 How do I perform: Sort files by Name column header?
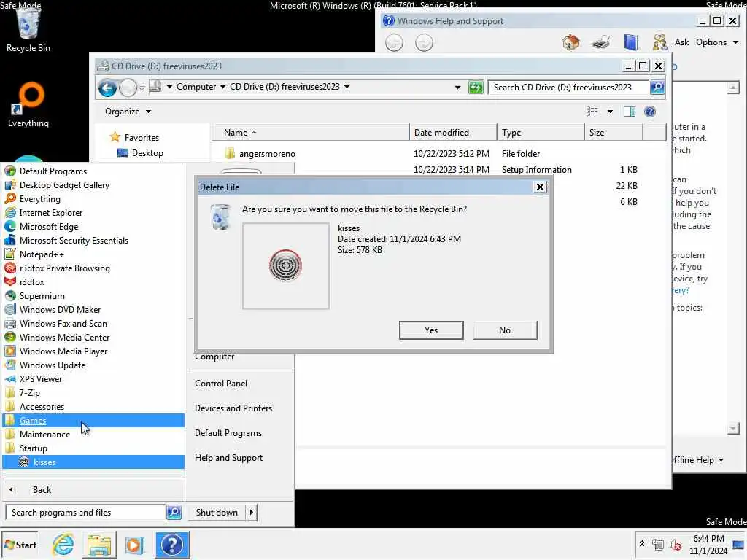tap(311, 133)
